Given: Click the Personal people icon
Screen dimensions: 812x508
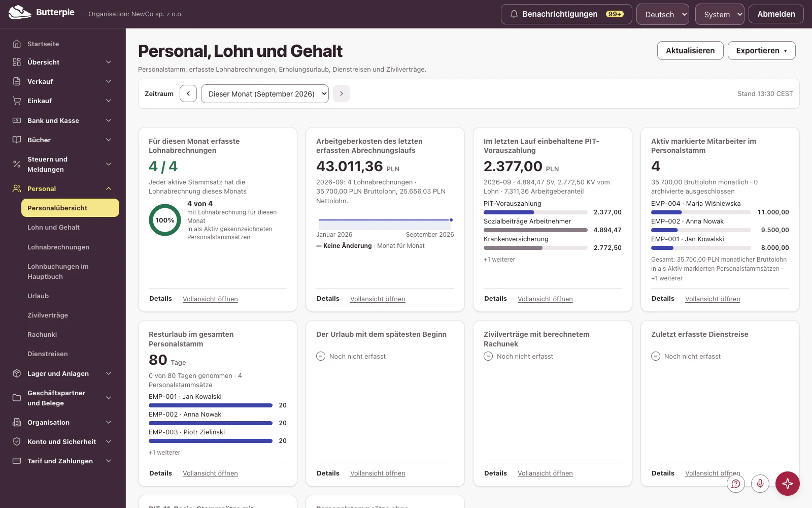Looking at the screenshot, I should 17,188.
